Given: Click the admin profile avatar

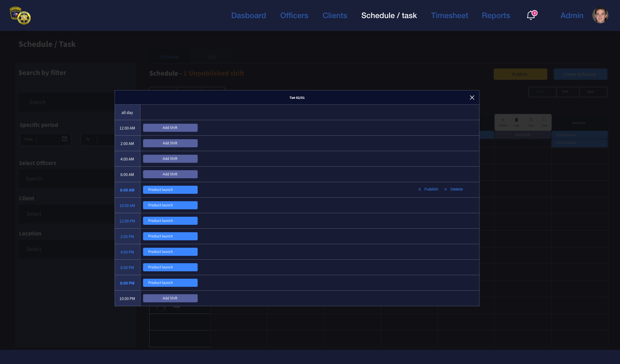Looking at the screenshot, I should 600,15.
